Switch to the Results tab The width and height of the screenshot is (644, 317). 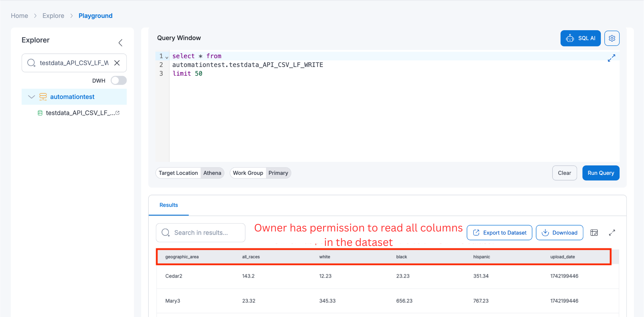169,205
